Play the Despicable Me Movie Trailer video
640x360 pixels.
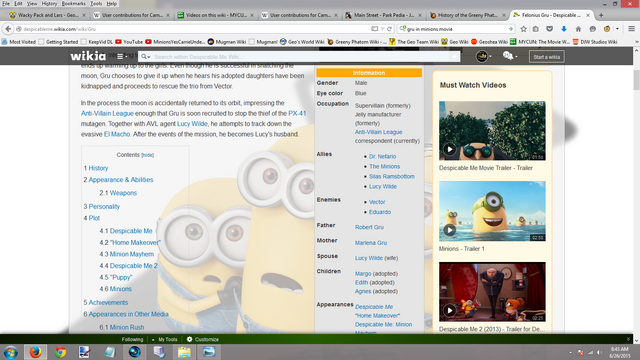point(449,149)
